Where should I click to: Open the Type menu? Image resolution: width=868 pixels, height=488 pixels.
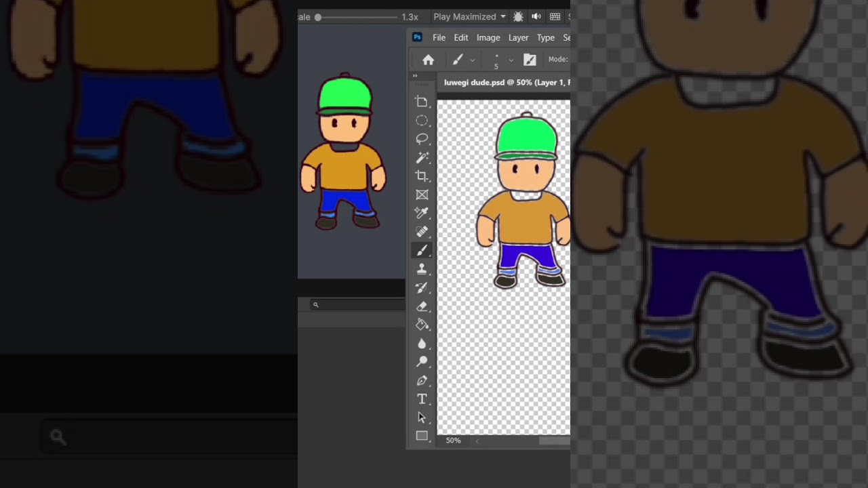(x=546, y=38)
